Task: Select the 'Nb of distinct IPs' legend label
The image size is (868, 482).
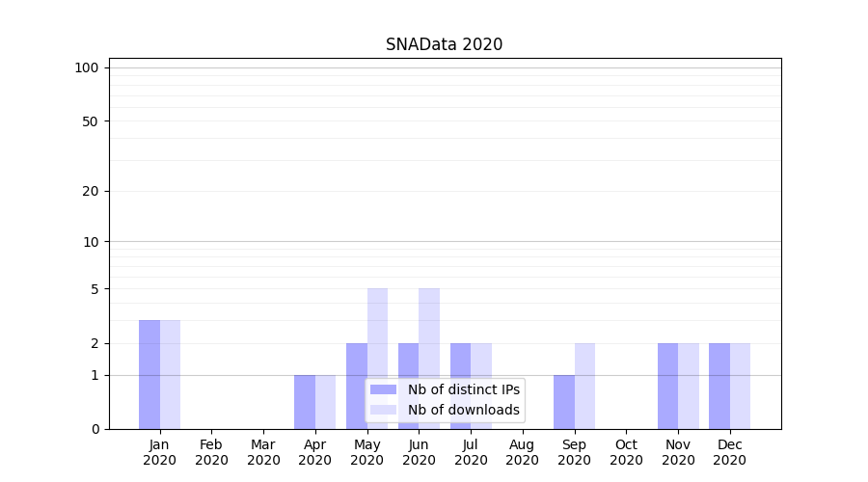Action: pos(463,389)
